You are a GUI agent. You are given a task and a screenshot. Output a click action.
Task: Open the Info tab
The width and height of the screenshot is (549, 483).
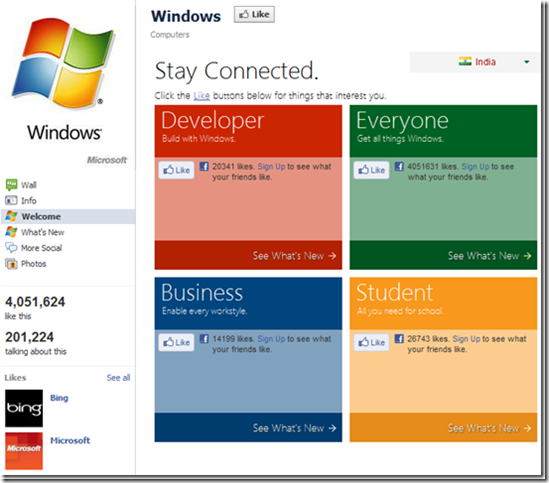pos(29,201)
